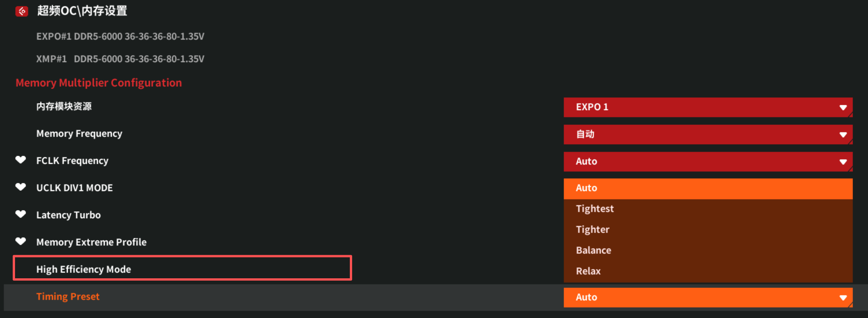This screenshot has height=318, width=868.
Task: Open the Memory Frequency 自动 dropdown
Action: pos(708,134)
